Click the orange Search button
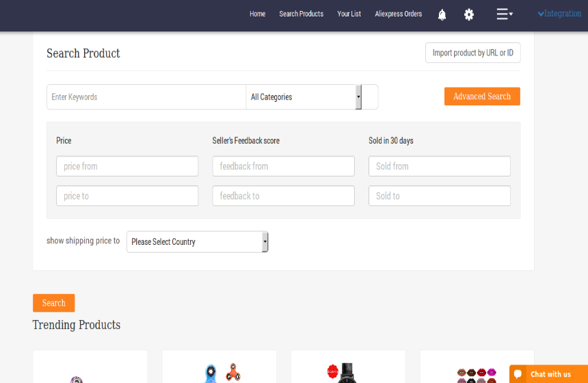 (53, 303)
